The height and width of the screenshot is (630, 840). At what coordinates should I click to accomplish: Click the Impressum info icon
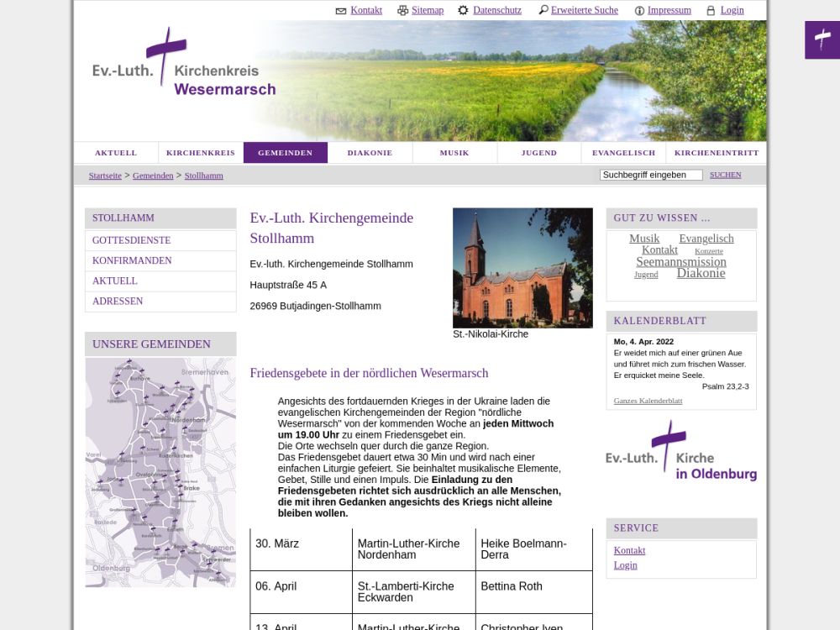639,11
